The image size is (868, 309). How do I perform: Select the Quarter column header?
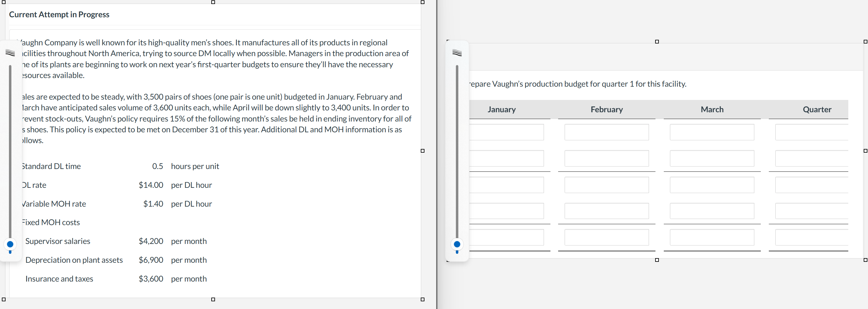[817, 109]
